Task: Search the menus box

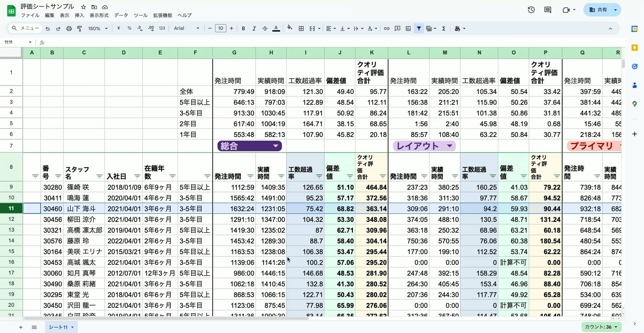Action: coord(25,29)
